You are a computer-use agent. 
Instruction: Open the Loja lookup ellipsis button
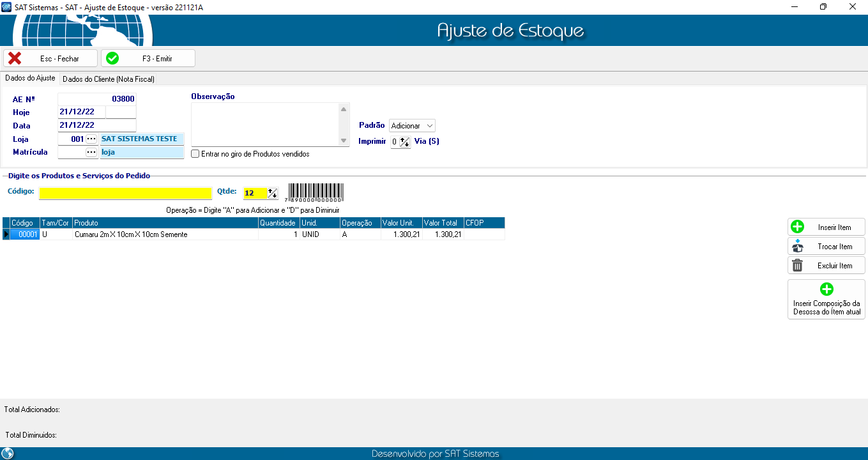click(x=91, y=139)
